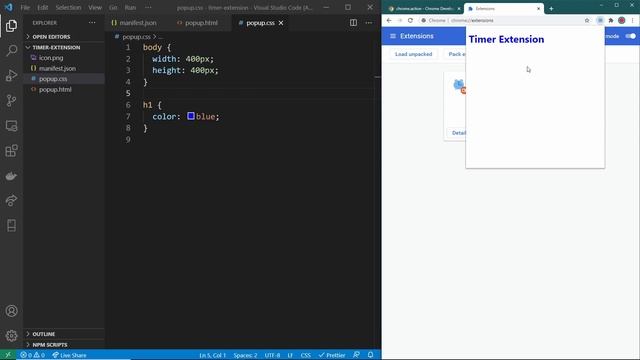This screenshot has width=640, height=360.
Task: Click the UTF-8 encoding indicator
Action: (272, 355)
